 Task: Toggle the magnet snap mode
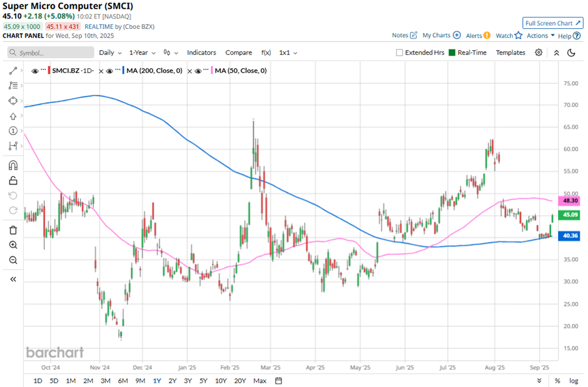click(13, 165)
